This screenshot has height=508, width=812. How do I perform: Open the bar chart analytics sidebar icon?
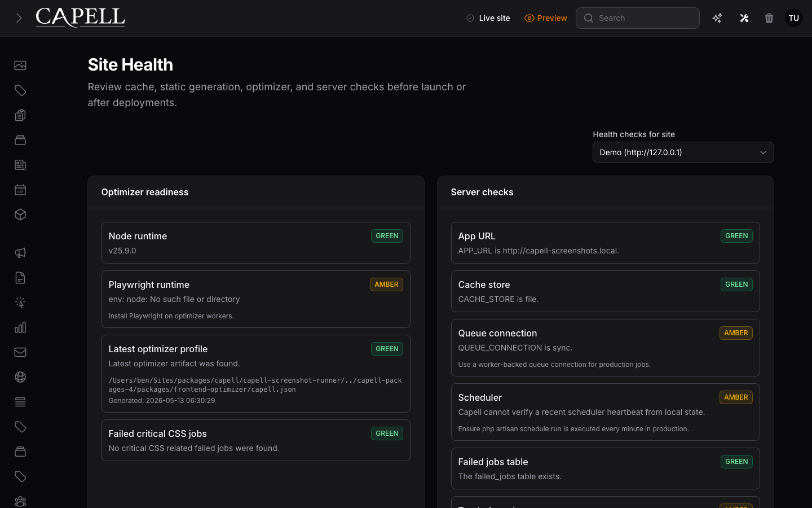[20, 327]
